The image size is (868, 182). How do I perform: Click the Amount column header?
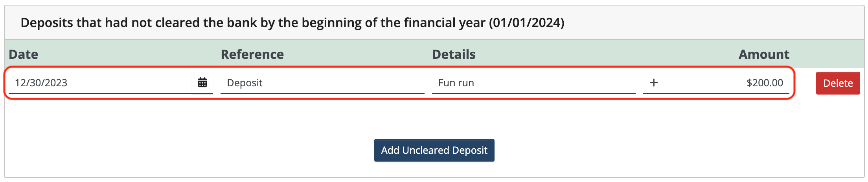click(764, 54)
